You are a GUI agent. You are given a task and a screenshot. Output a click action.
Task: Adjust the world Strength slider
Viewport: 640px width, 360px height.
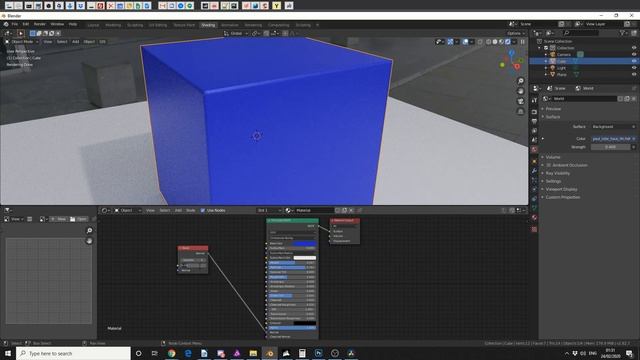[610, 147]
